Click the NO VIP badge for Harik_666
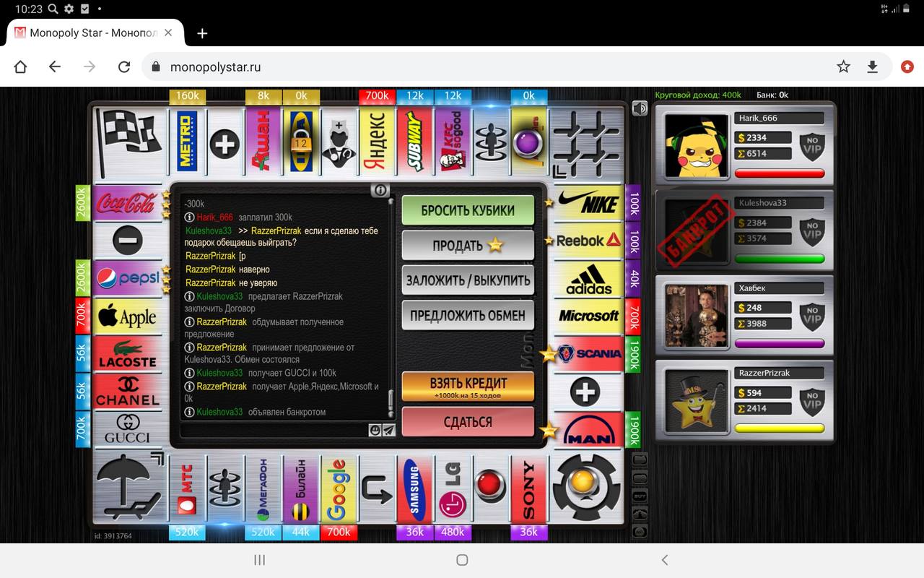The image size is (924, 578). [x=812, y=145]
